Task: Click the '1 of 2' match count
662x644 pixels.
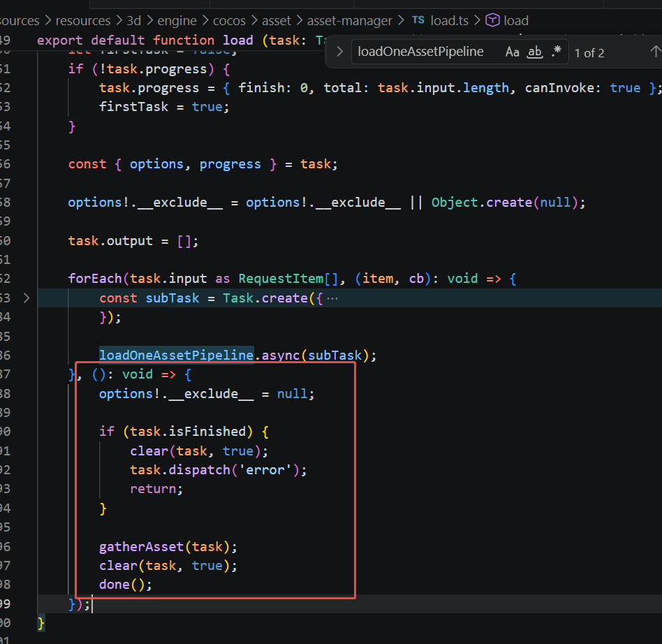Action: [589, 53]
